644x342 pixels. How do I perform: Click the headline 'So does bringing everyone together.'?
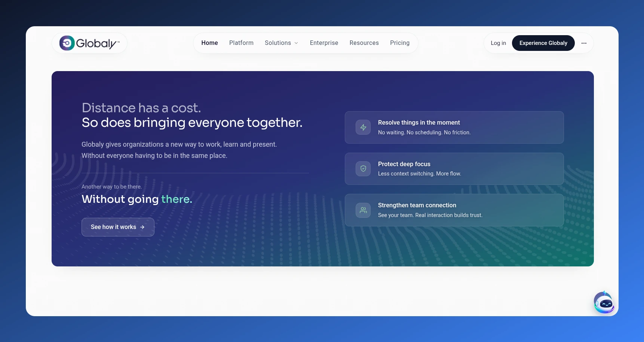(192, 123)
